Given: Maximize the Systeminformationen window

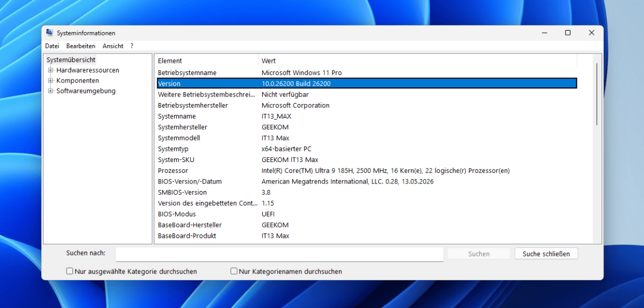Looking at the screenshot, I should (x=568, y=33).
